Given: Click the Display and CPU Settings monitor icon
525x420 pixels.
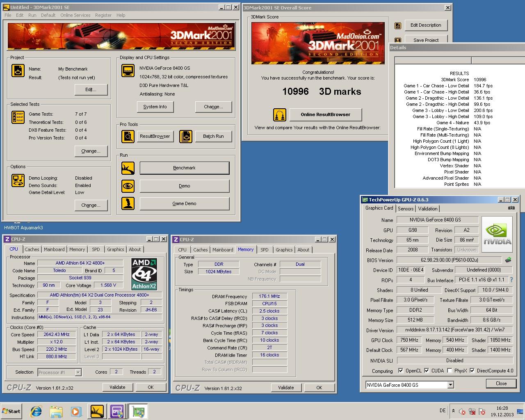Looking at the screenshot, I should [128, 71].
